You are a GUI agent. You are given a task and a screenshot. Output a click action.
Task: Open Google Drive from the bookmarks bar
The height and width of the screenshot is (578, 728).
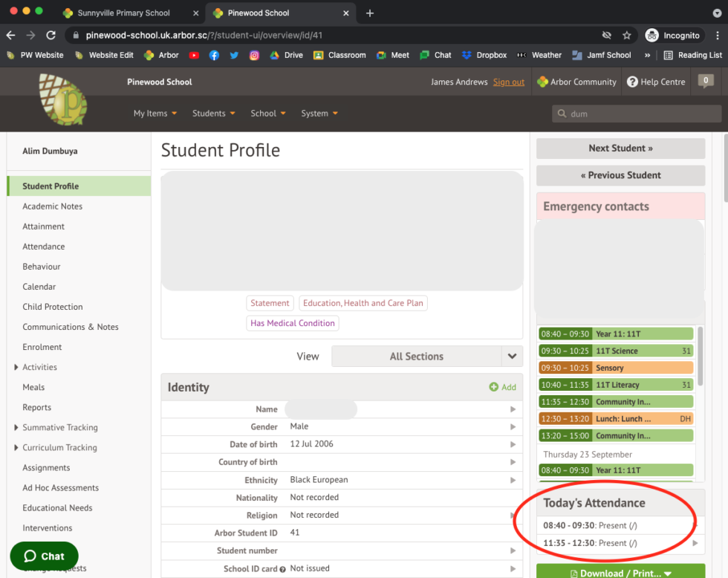286,54
